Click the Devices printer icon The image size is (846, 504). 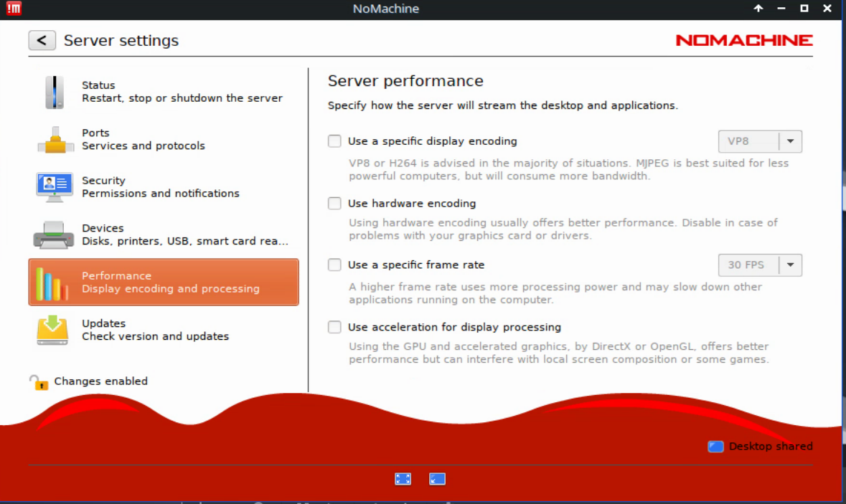point(53,235)
